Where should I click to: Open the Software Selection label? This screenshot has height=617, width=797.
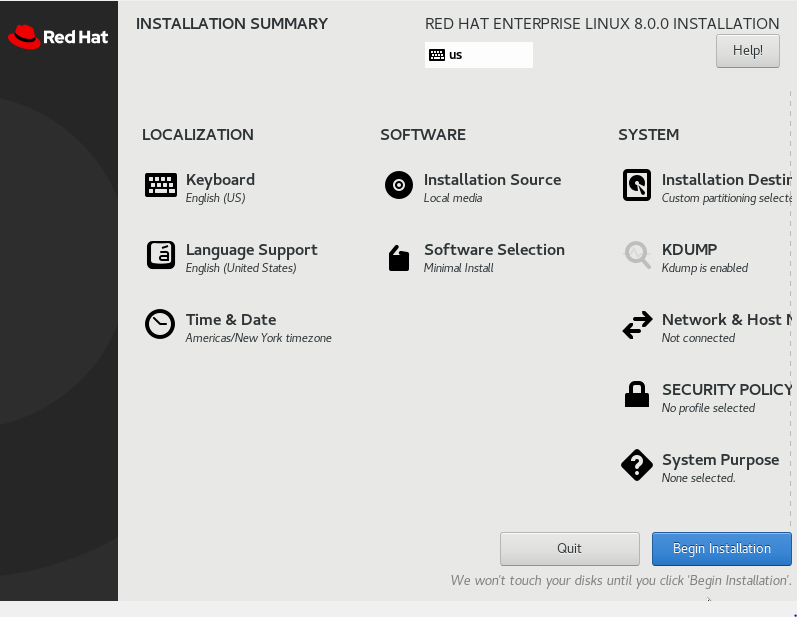[x=494, y=250]
